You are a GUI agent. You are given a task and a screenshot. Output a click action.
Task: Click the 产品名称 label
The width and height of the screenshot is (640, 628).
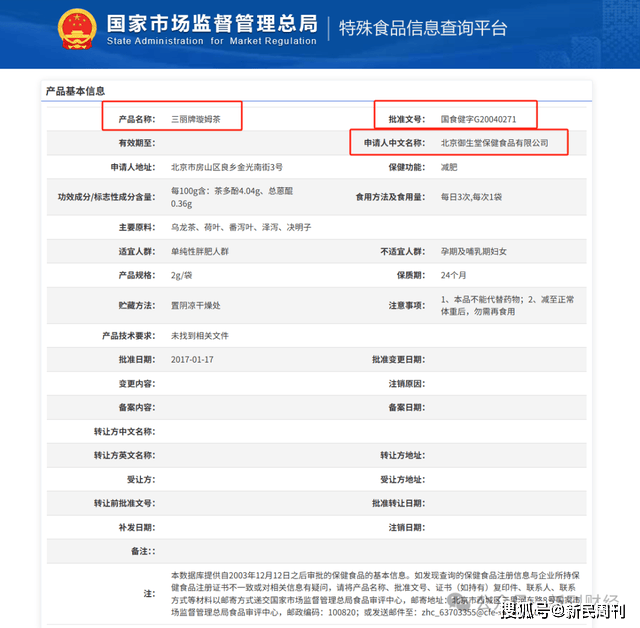tap(137, 119)
